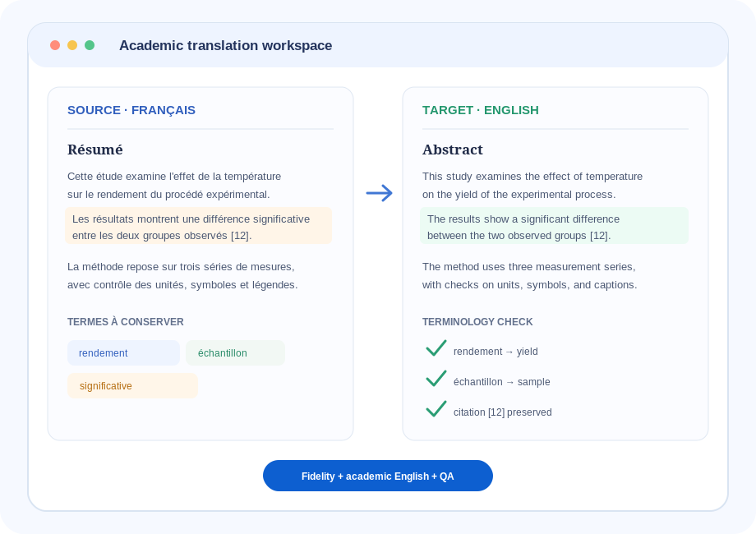Click the Résumé heading

[x=95, y=150]
